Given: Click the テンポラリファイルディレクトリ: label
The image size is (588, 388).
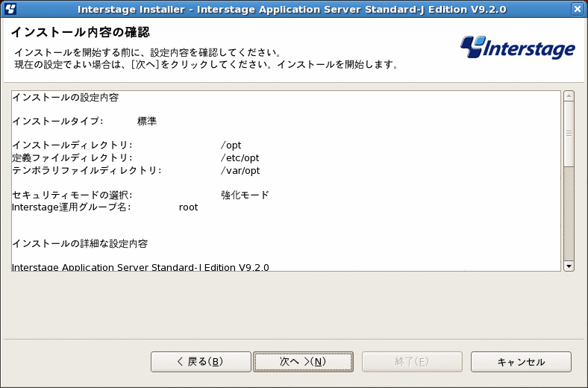Looking at the screenshot, I should (x=87, y=171).
